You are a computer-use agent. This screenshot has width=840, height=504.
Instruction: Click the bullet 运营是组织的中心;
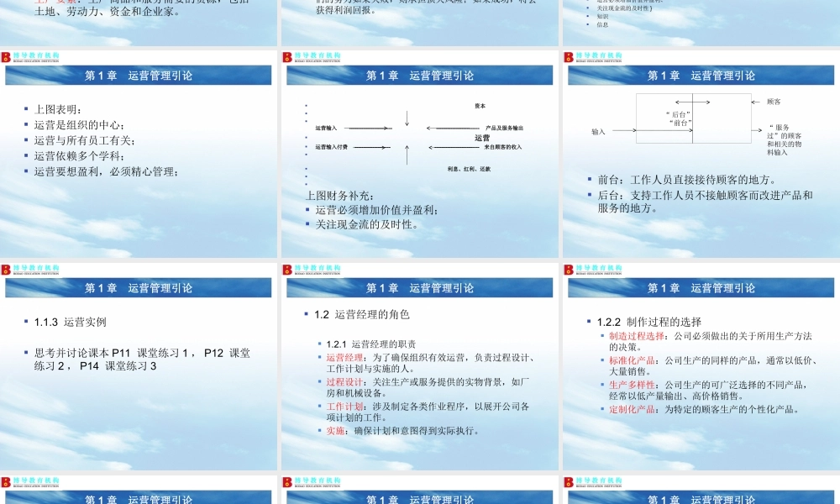(x=79, y=125)
